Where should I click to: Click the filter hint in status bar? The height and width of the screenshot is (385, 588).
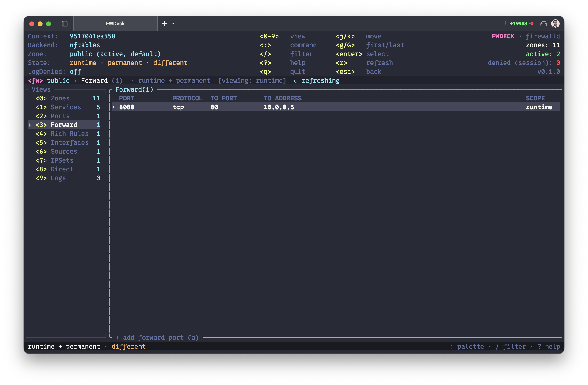tap(510, 346)
